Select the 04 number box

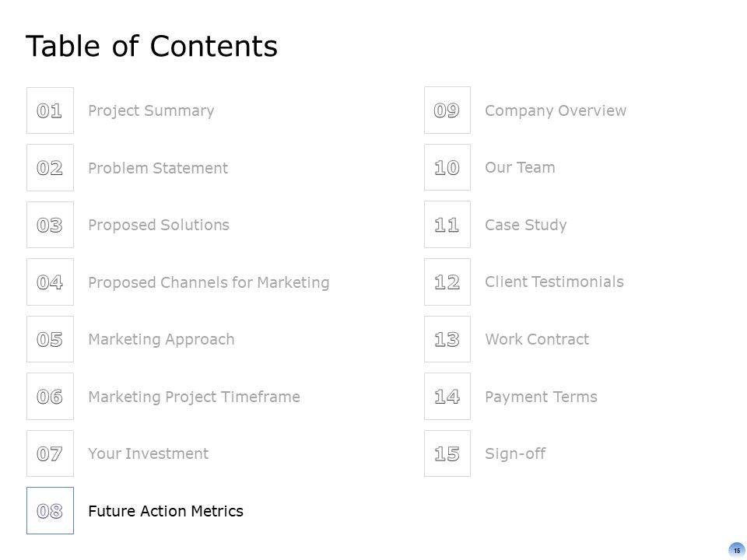pos(50,282)
